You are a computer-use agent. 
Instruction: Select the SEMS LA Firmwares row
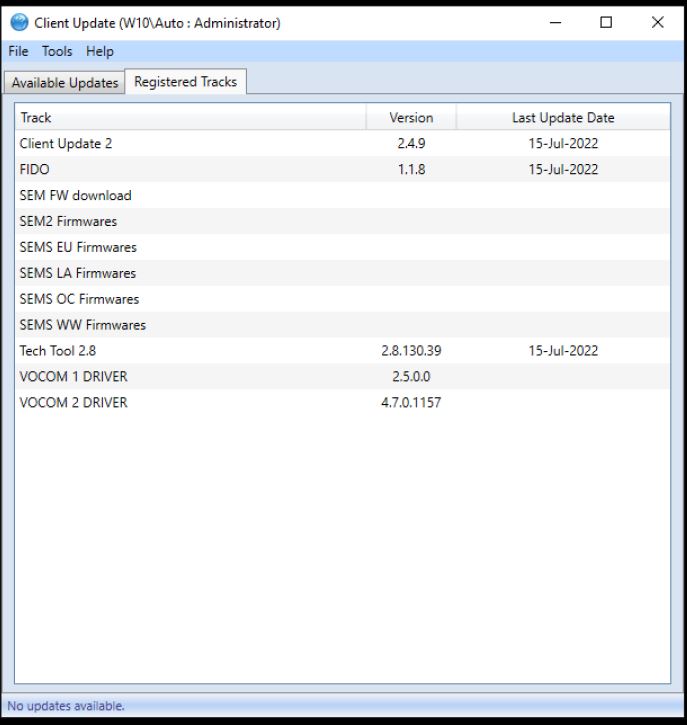(342, 273)
